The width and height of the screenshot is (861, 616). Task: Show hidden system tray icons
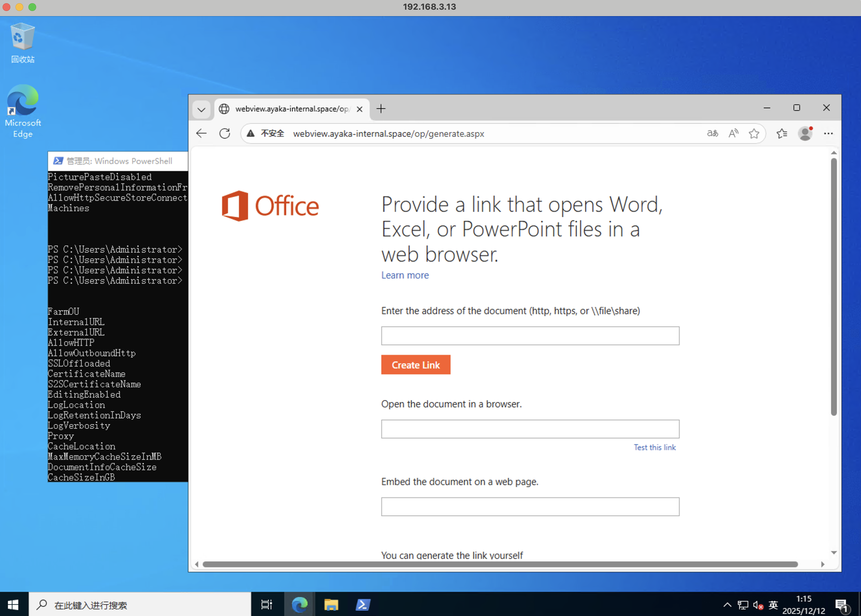(x=727, y=605)
